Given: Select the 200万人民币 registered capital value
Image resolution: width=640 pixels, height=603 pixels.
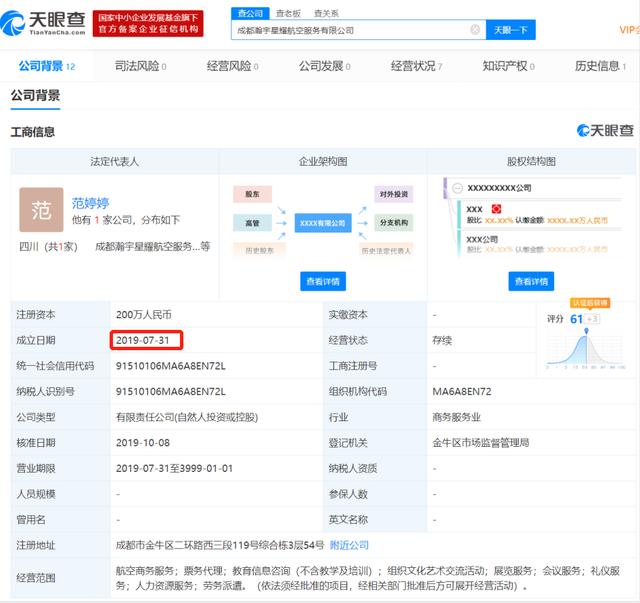Looking at the screenshot, I should 144,314.
